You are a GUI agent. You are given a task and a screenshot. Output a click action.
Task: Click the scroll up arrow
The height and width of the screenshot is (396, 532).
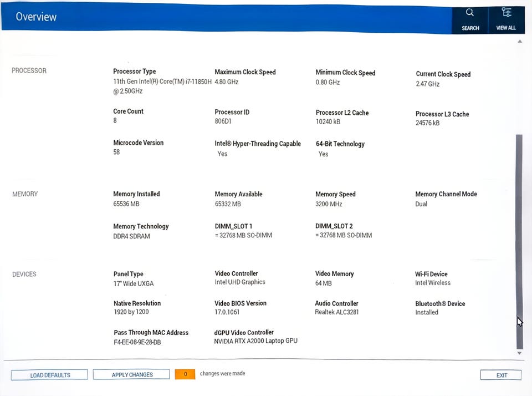[519, 42]
